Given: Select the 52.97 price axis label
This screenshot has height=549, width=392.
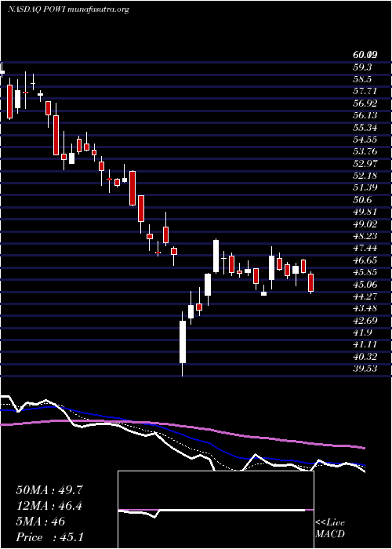Looking at the screenshot, I should 365,163.
